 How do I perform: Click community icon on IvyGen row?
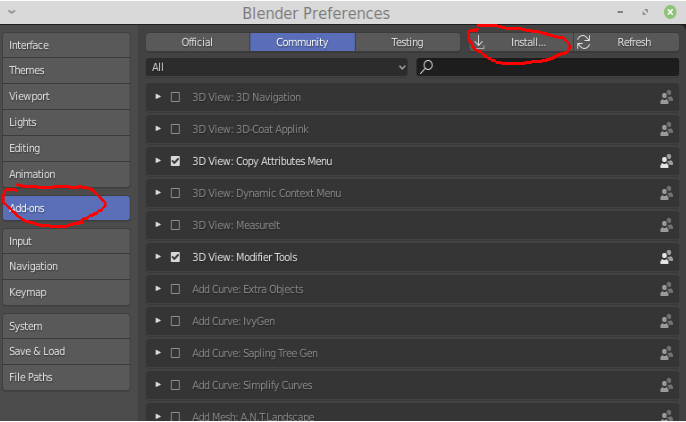point(666,321)
